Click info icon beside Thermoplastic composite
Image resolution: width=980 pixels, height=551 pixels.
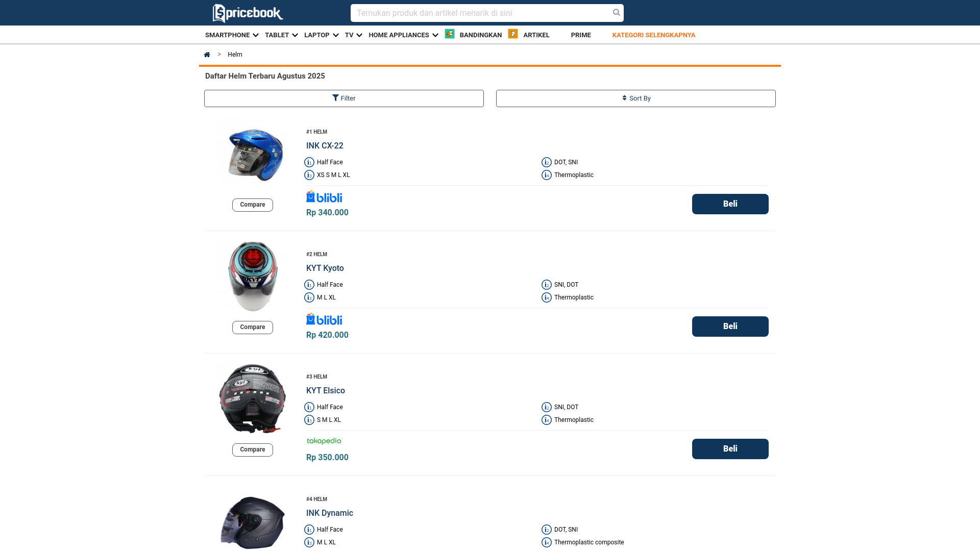click(x=547, y=542)
